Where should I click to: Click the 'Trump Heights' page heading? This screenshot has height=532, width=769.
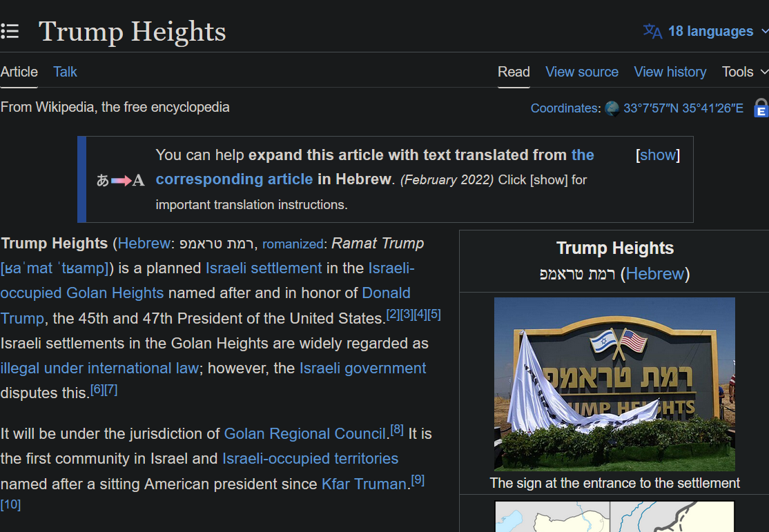(x=133, y=32)
